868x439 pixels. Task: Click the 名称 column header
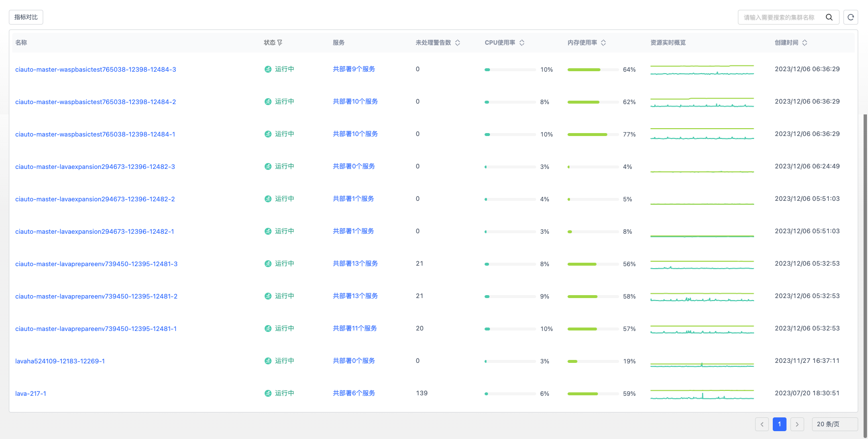21,43
